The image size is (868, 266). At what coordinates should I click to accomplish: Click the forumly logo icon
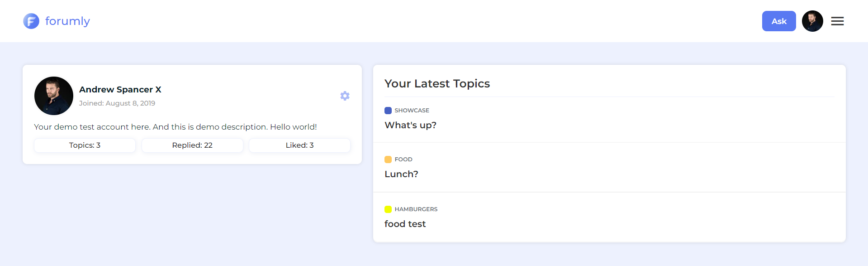[x=31, y=21]
